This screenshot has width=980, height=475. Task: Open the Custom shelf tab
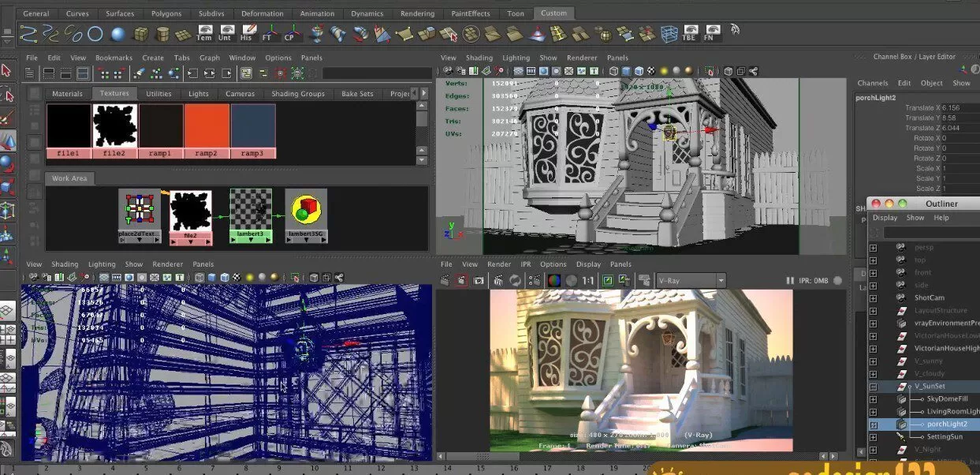tap(553, 13)
